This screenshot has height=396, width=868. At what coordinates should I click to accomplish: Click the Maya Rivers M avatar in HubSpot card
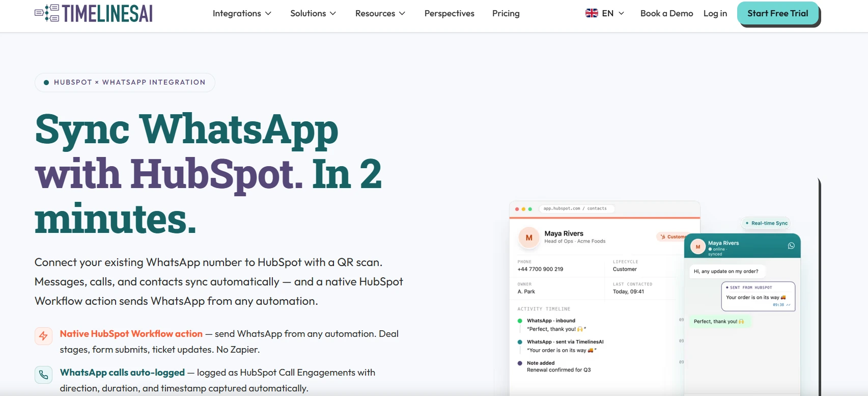pos(529,237)
